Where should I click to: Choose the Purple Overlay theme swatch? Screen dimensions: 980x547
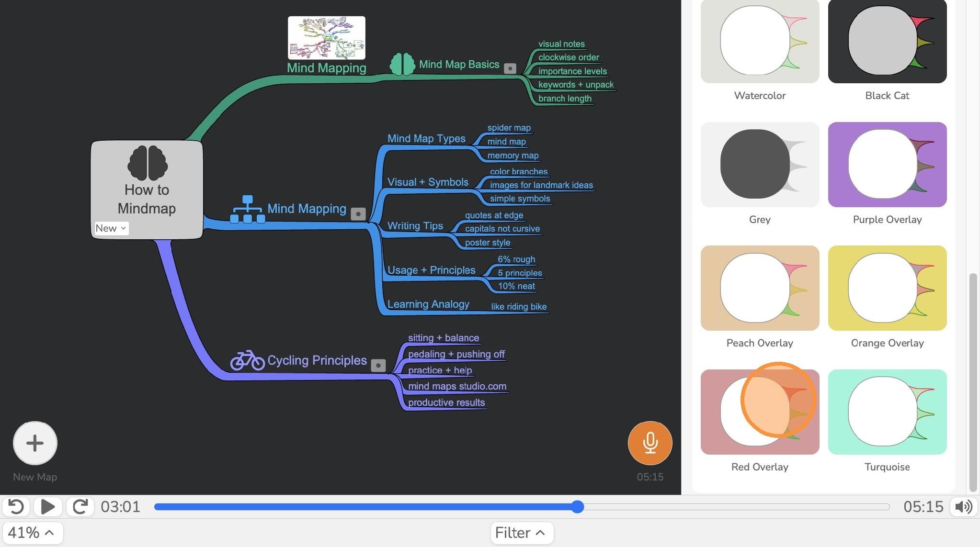[x=887, y=165]
